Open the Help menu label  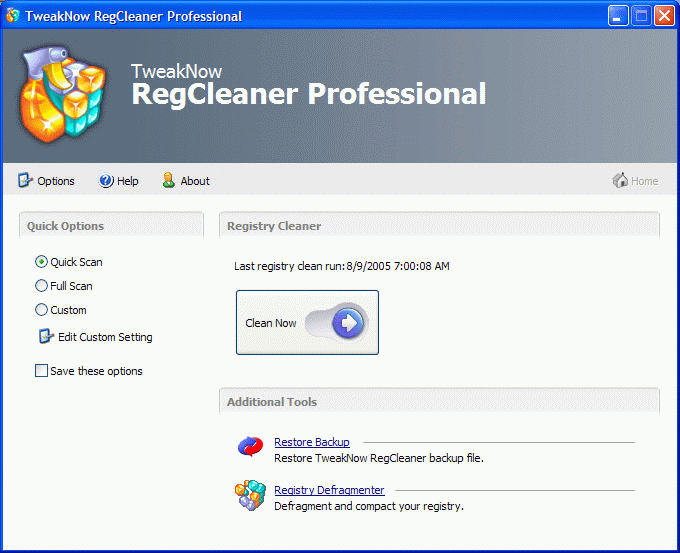[128, 181]
